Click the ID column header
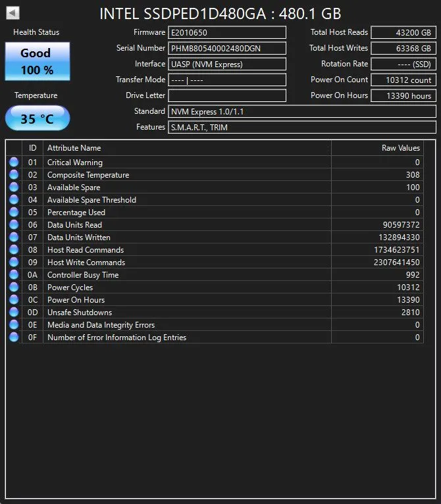 (x=32, y=148)
